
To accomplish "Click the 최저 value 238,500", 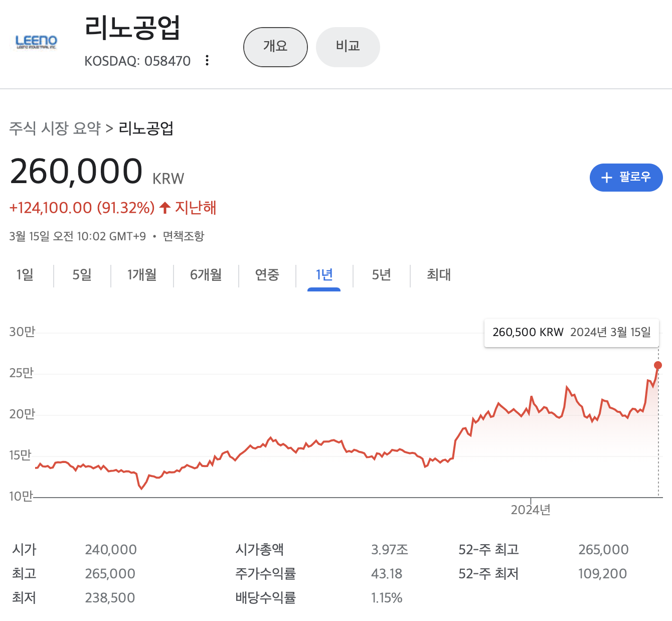I will [110, 598].
